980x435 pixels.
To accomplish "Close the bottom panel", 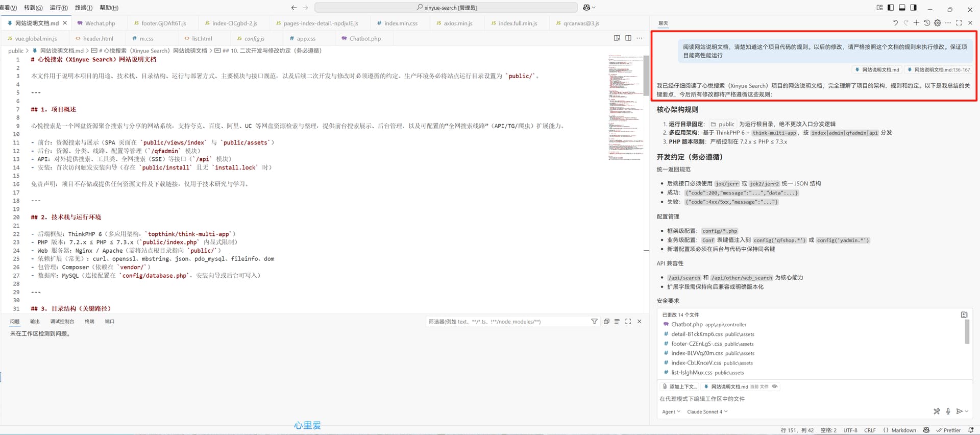I will click(640, 322).
